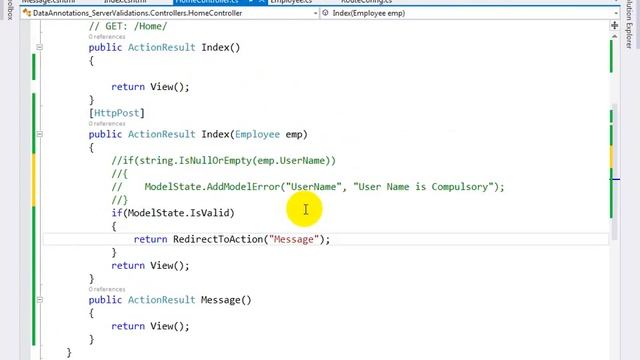Image resolution: width=640 pixels, height=360 pixels.
Task: Open the Solution Explorer side tab
Action: (x=629, y=24)
